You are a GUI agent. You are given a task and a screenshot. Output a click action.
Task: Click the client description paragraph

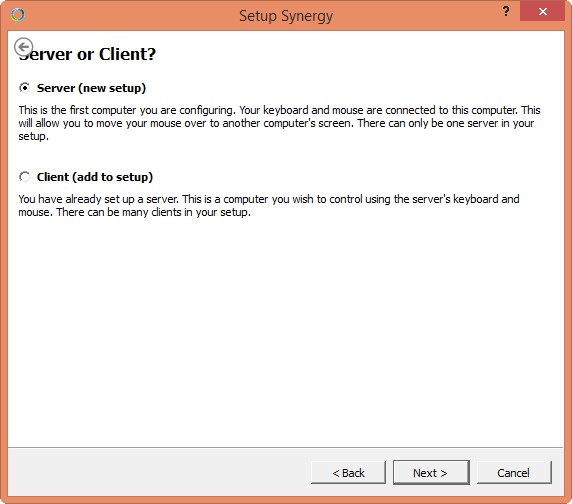click(x=269, y=205)
